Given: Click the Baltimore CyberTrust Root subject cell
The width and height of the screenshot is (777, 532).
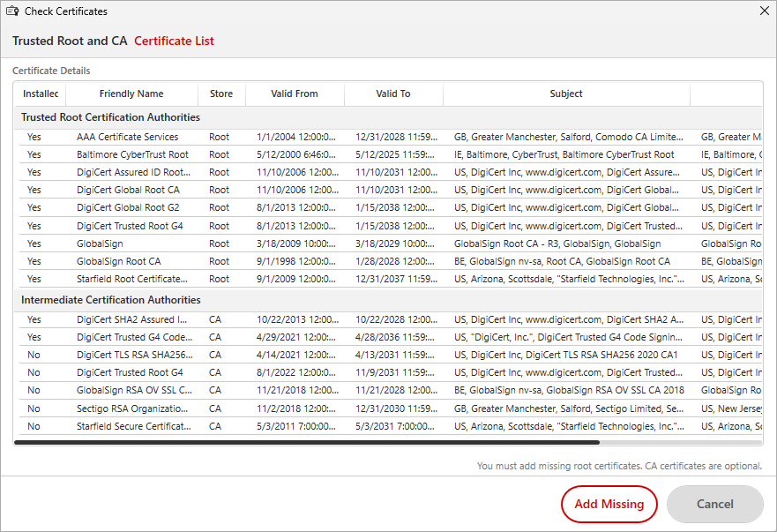Looking at the screenshot, I should click(564, 154).
